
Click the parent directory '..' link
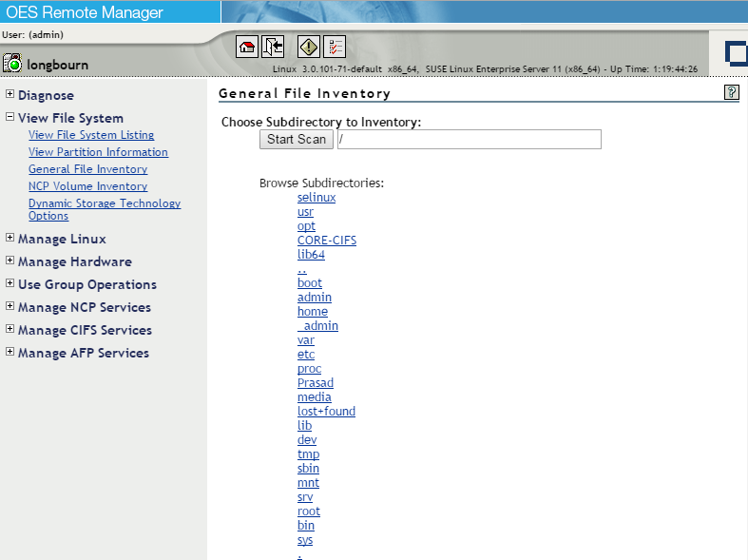(302, 271)
